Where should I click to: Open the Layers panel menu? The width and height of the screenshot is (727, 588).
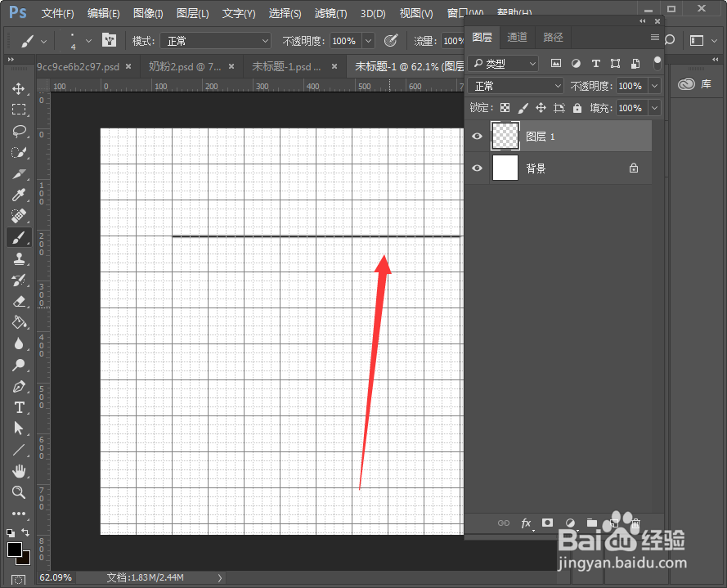coord(655,37)
